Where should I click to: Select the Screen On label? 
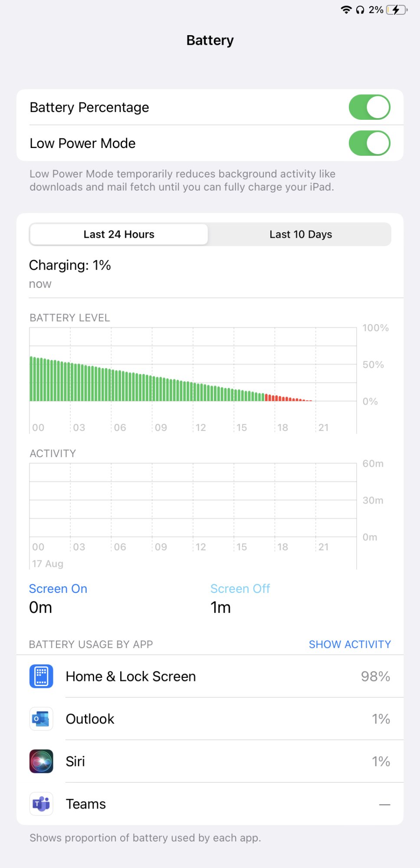pos(58,589)
